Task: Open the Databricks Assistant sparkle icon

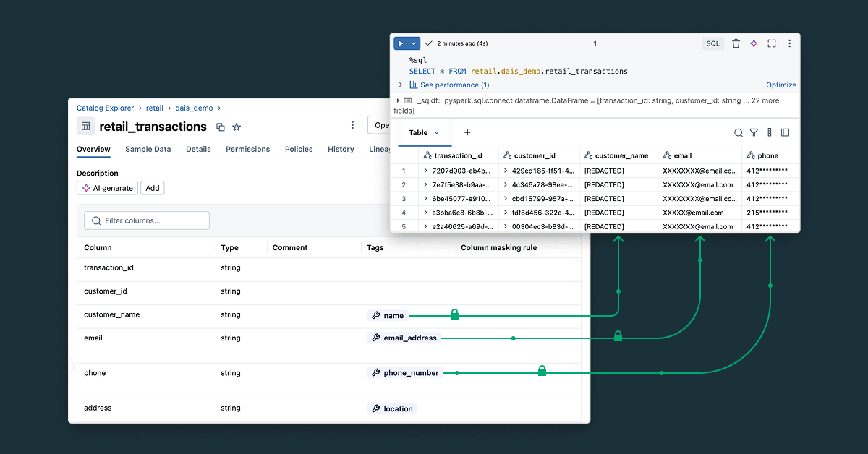Action: (753, 43)
